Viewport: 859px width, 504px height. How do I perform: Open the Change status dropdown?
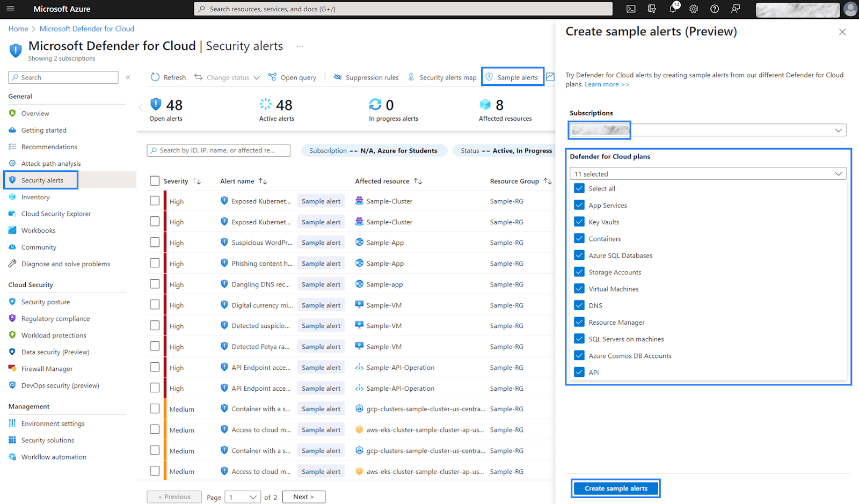(x=227, y=77)
